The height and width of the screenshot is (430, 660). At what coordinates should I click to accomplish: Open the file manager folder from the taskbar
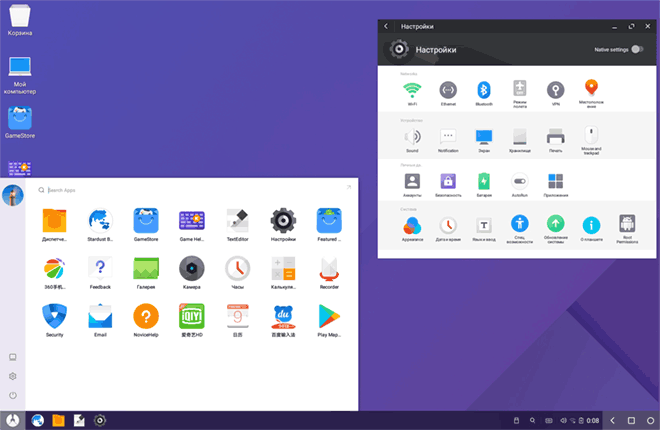click(x=58, y=420)
